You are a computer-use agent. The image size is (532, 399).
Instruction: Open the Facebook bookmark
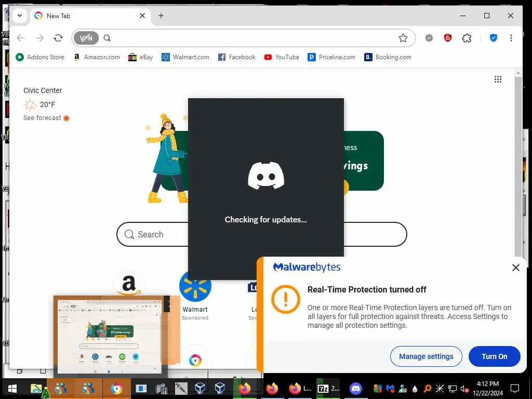coord(237,57)
